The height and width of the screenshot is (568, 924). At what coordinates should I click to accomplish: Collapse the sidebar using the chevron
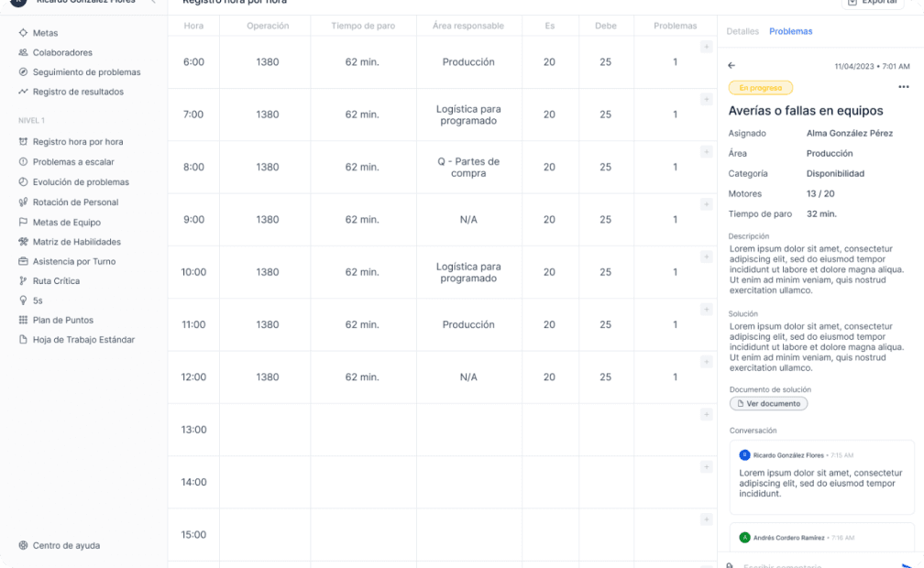153,2
